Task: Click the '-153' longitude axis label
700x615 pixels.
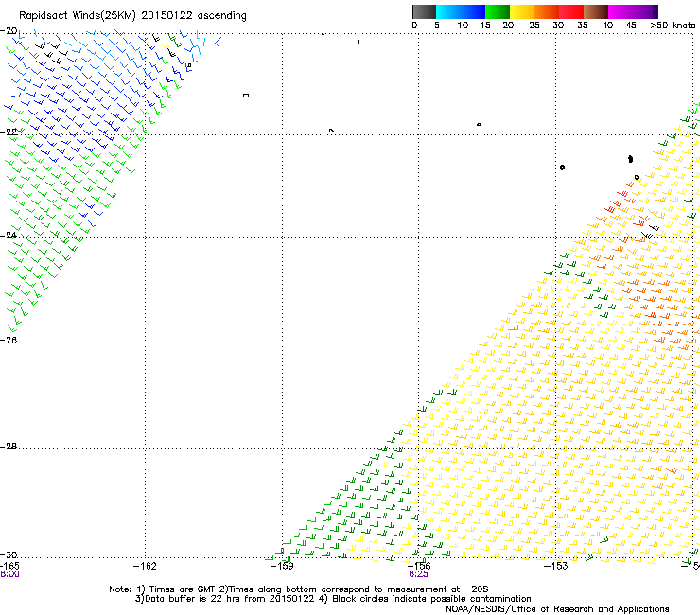Action: (555, 566)
